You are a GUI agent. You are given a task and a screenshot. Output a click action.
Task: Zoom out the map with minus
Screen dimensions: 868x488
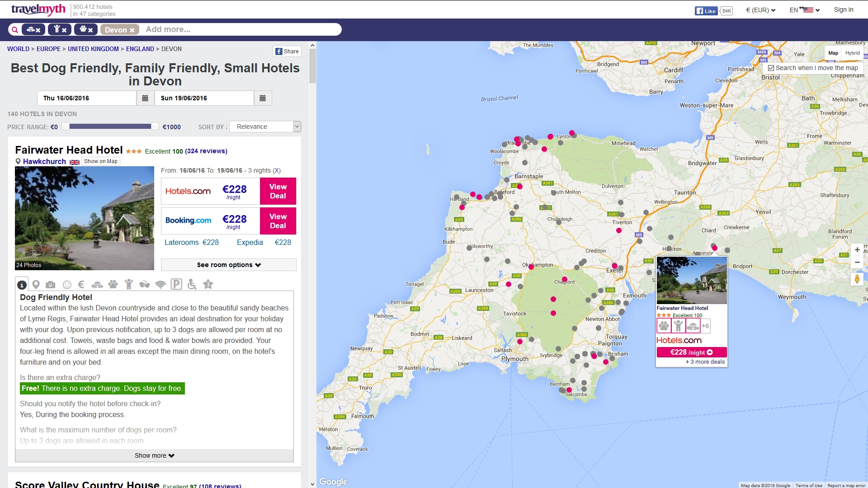pos(857,262)
